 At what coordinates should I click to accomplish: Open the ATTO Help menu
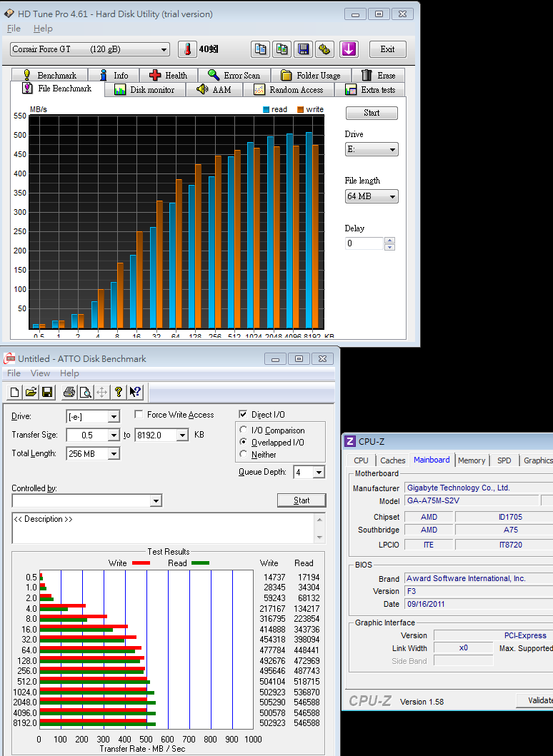point(69,373)
